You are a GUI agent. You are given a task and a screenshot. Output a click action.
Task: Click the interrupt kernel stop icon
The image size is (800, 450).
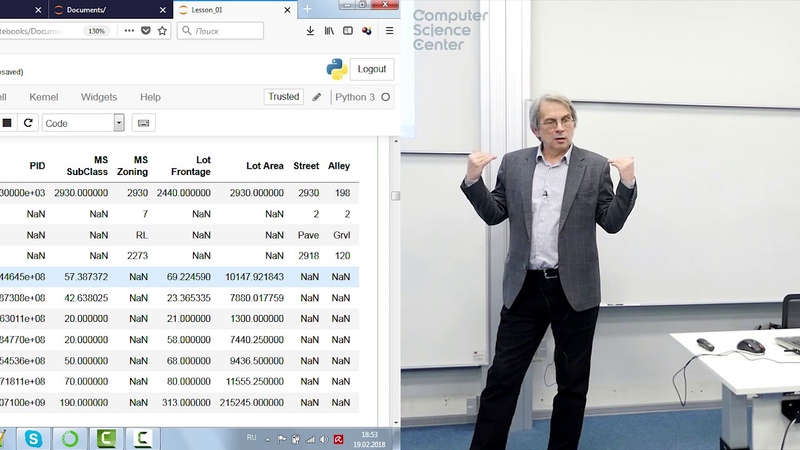[x=7, y=123]
